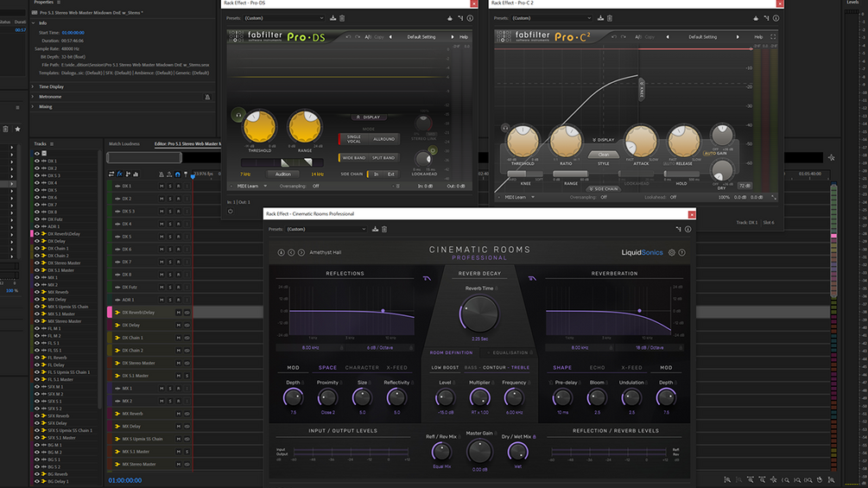Toggle the Dry / Wet Mix lock
The image size is (868, 488).
pyautogui.click(x=535, y=437)
